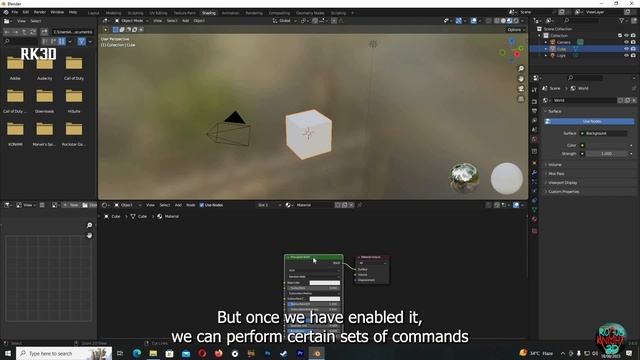
Task: Expand the Mist Pass panel
Action: point(556,173)
